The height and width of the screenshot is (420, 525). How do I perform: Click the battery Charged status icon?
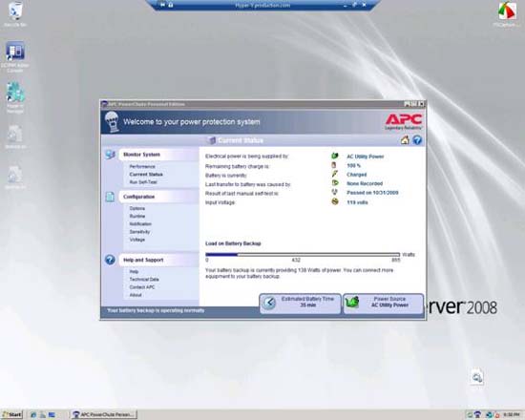coord(334,174)
